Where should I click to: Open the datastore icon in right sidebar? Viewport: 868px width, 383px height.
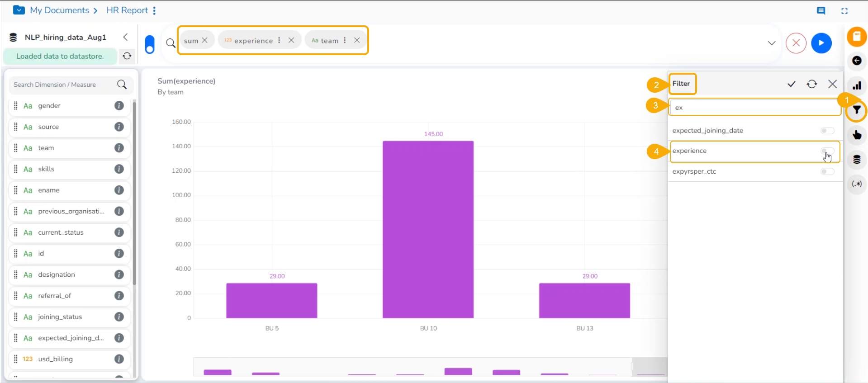coord(857,160)
